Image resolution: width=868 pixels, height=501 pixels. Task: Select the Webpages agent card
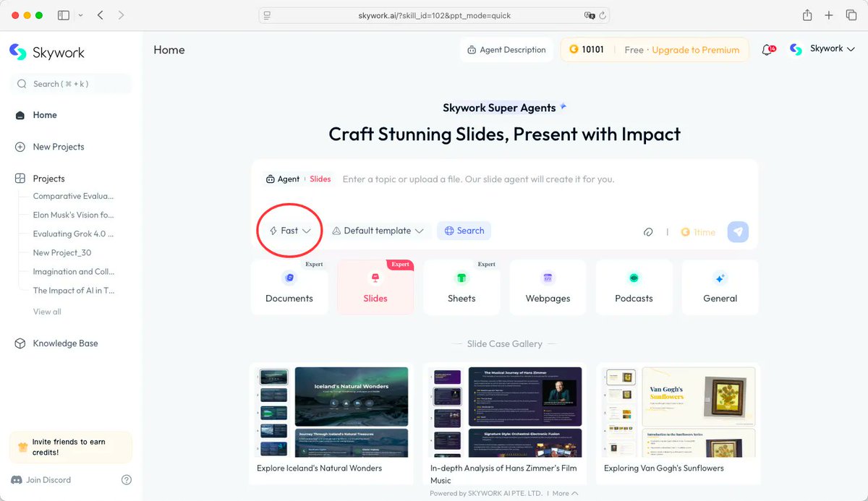[x=548, y=287]
